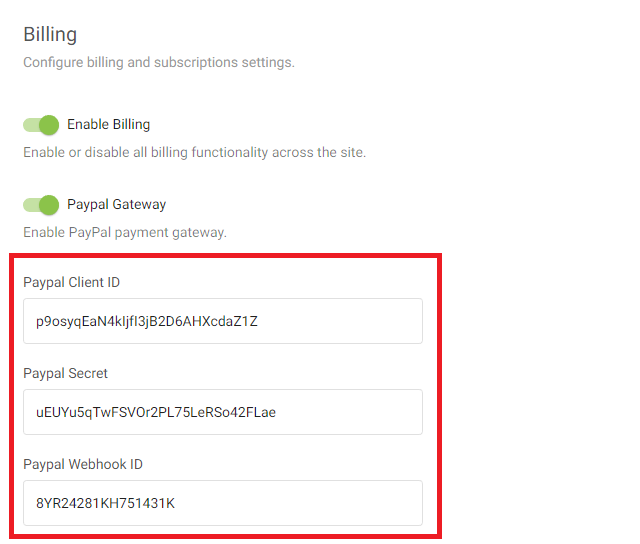
Task: Disable the Paypal Gateway switch
Action: (41, 205)
